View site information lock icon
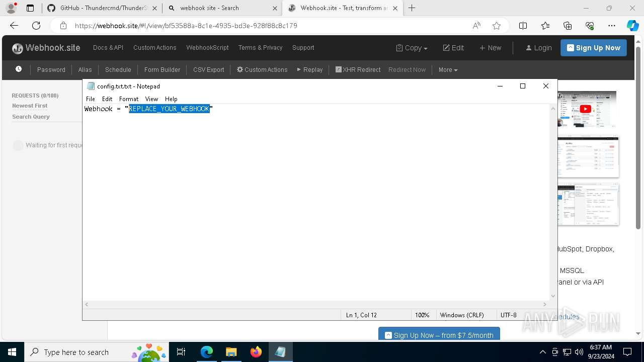Viewport: 644px width, 362px height. point(63,26)
